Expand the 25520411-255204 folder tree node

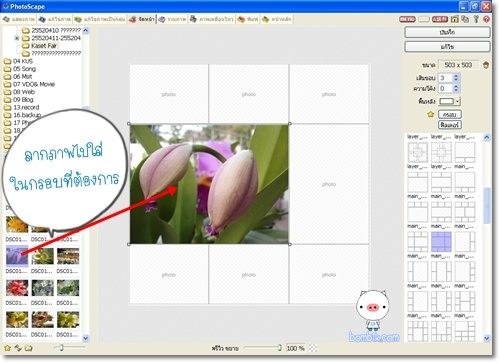pyautogui.click(x=17, y=38)
